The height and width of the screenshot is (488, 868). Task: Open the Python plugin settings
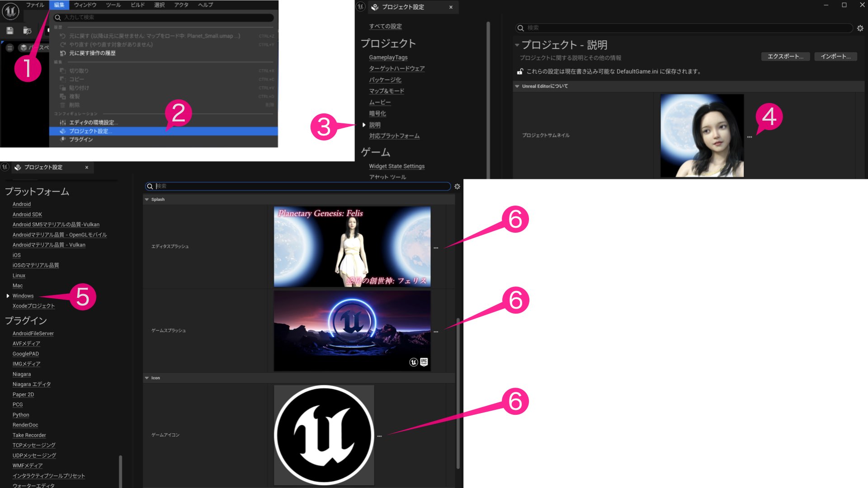point(21,415)
